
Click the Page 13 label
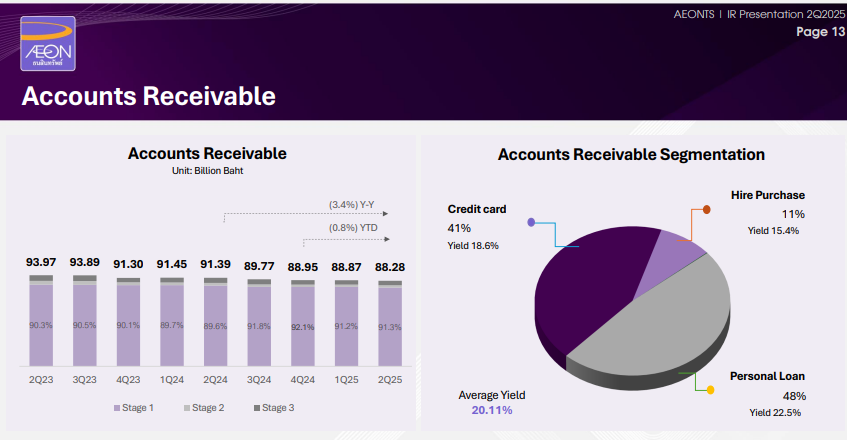coord(819,32)
